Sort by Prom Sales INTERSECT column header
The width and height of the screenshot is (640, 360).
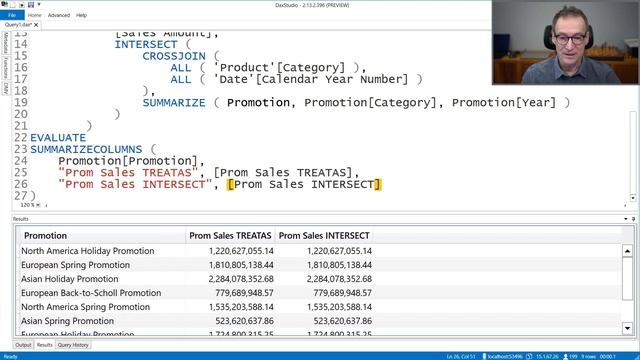click(324, 236)
